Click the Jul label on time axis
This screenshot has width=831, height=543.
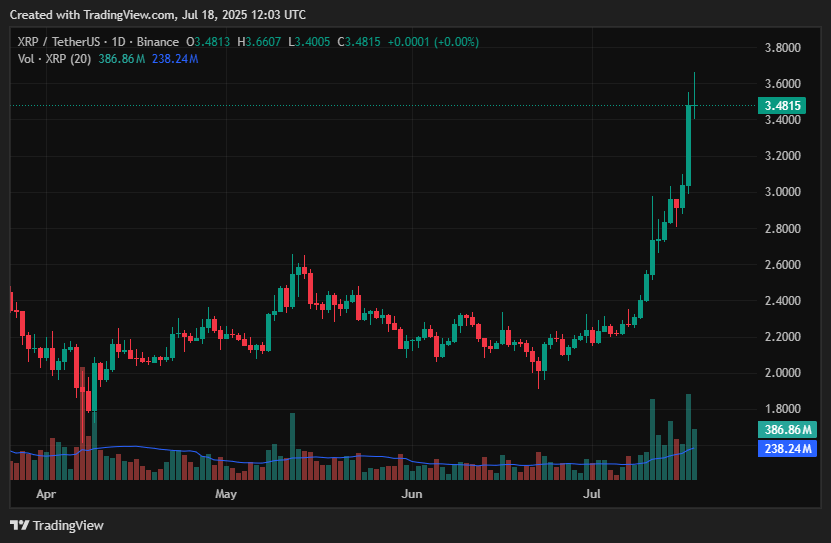[x=591, y=494]
